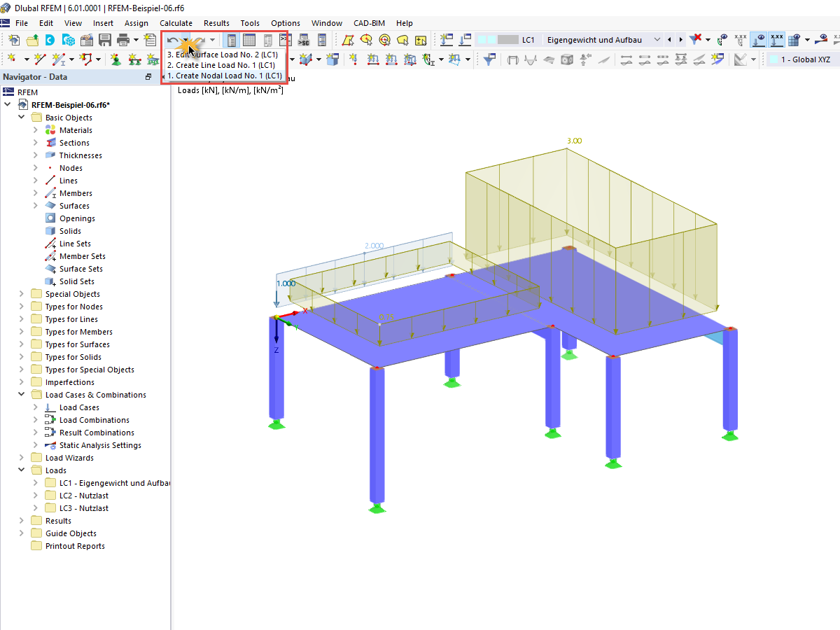Toggle show load values x.xx icon

[776, 40]
